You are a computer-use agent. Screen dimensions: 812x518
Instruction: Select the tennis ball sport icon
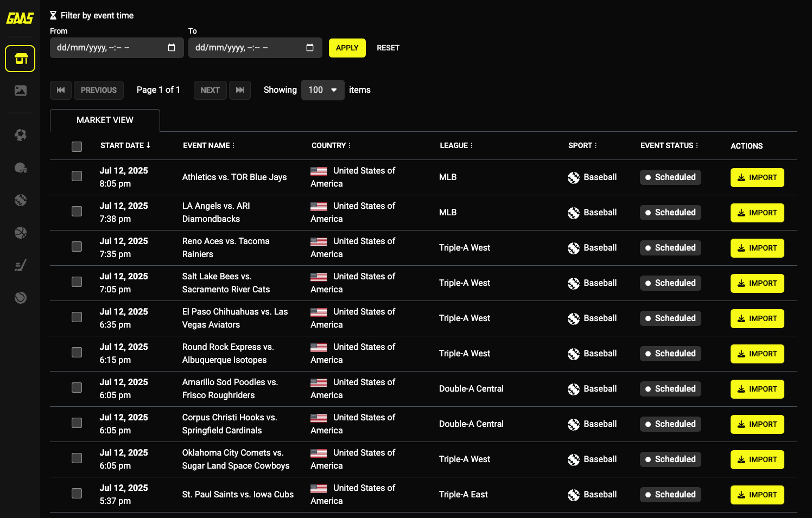coord(20,298)
